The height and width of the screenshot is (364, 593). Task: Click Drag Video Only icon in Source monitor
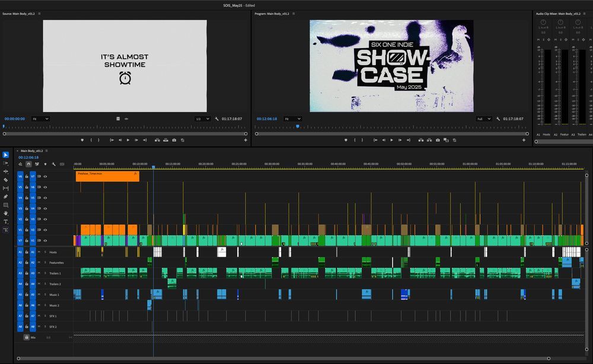(x=118, y=119)
